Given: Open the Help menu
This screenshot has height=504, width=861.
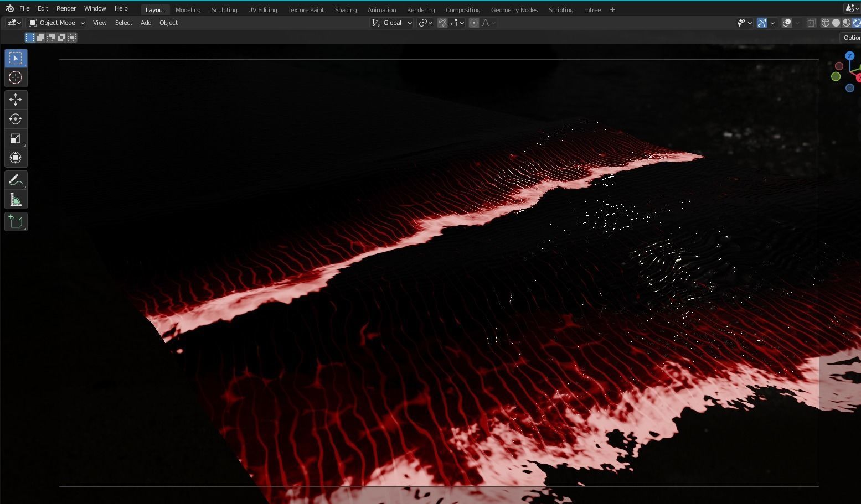Looking at the screenshot, I should [x=121, y=8].
